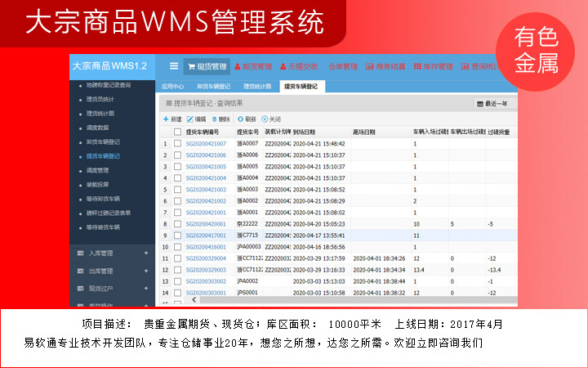Open the 现货管理 shopping cart module
This screenshot has height=368, width=588.
pos(207,66)
